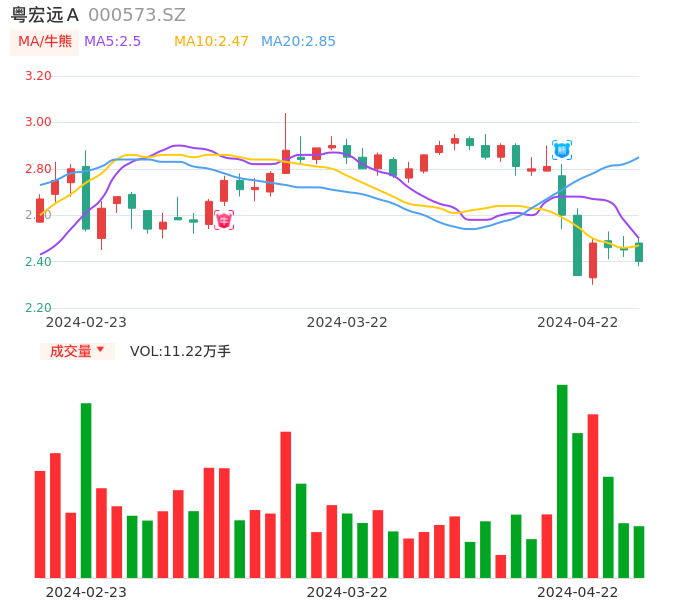Click the 2024-02-23 date label under price chart
686x606 pixels.
click(86, 322)
